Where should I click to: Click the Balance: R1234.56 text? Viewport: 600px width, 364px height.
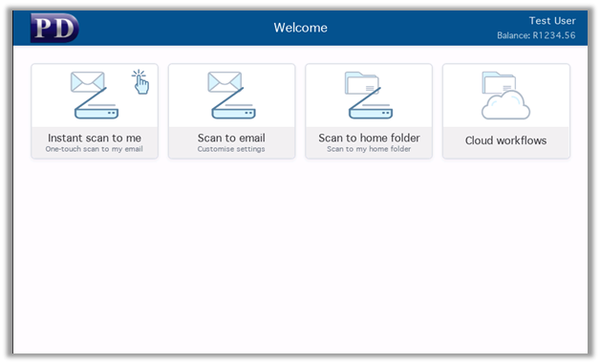536,35
